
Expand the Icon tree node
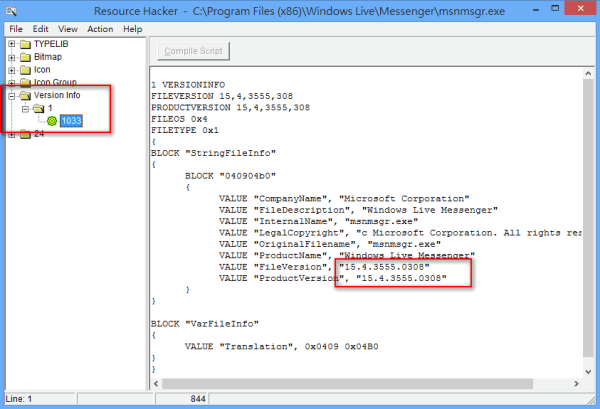point(12,70)
